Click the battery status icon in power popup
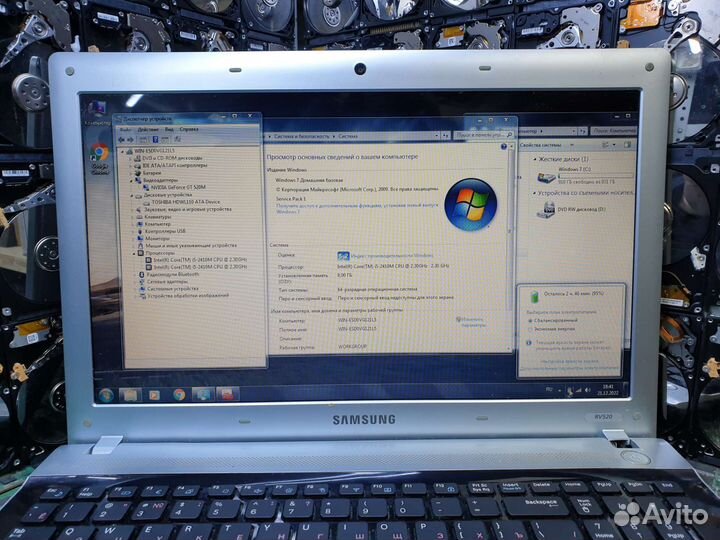Screen dimensions: 720x540 (534, 296)
